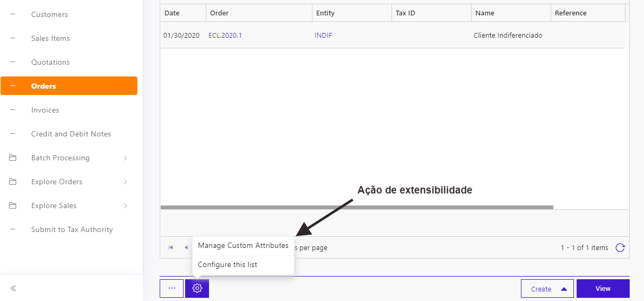Select the Orders sidebar item
Image resolution: width=644 pixels, height=301 pixels.
[x=69, y=86]
